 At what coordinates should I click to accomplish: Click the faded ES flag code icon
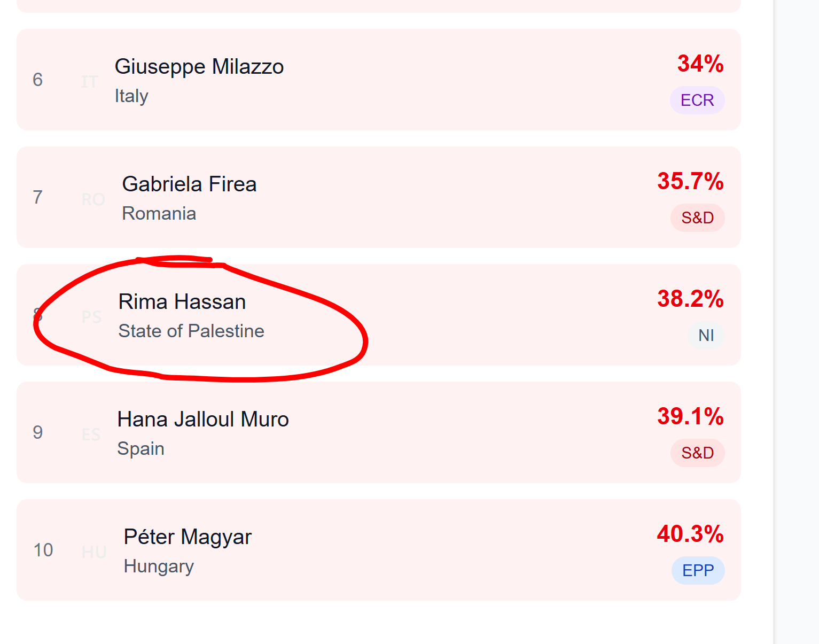point(91,434)
